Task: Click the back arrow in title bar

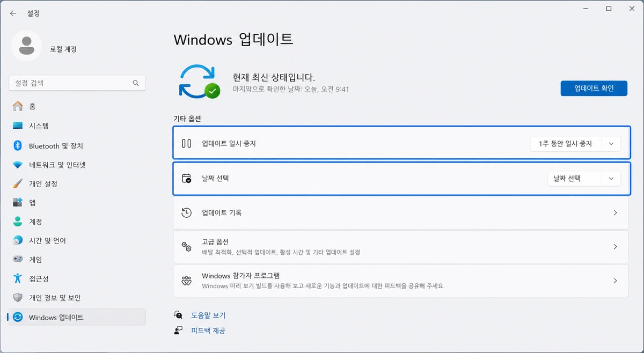Action: point(13,13)
